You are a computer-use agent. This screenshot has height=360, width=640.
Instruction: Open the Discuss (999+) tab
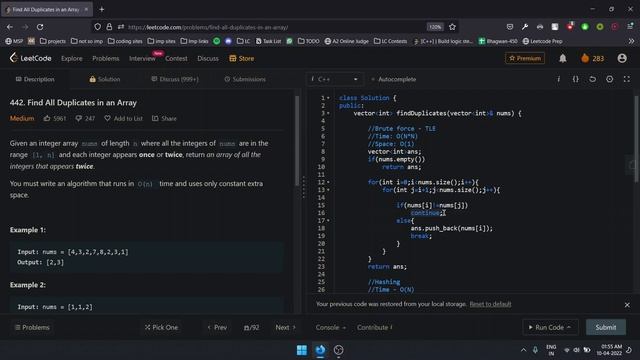pyautogui.click(x=175, y=79)
